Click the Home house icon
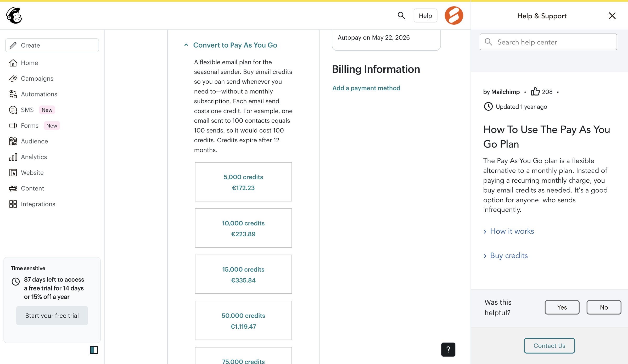The height and width of the screenshot is (364, 628). tap(13, 63)
